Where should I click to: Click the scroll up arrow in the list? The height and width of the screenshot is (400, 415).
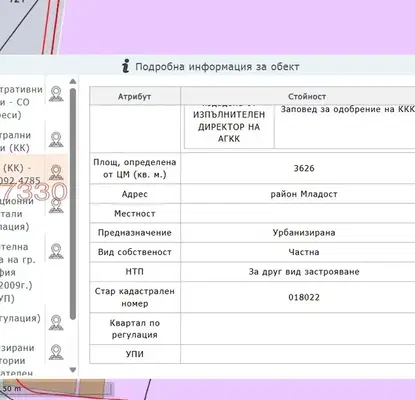[73, 82]
